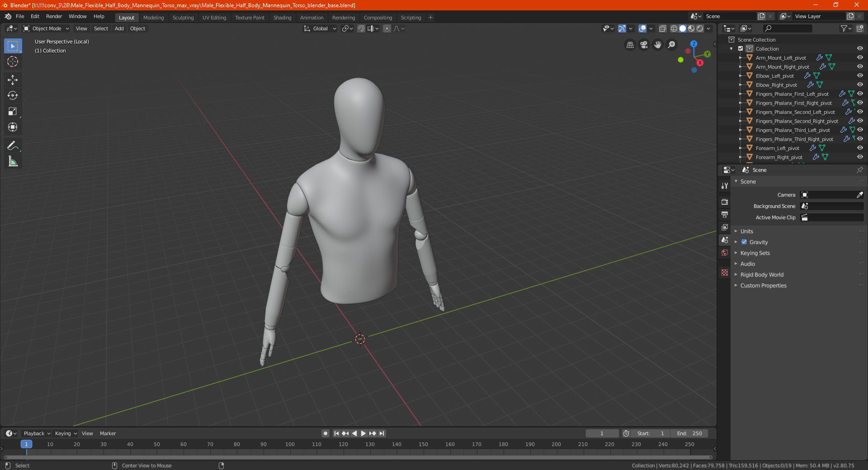868x470 pixels.
Task: Hide Forearm_Left_pivot with eye icon
Action: 860,148
